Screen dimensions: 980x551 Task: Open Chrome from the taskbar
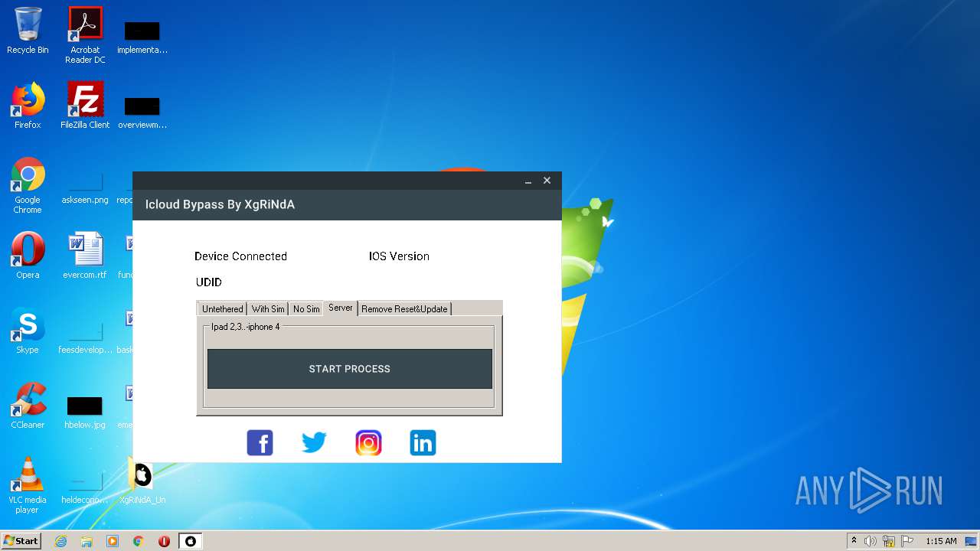pyautogui.click(x=139, y=541)
